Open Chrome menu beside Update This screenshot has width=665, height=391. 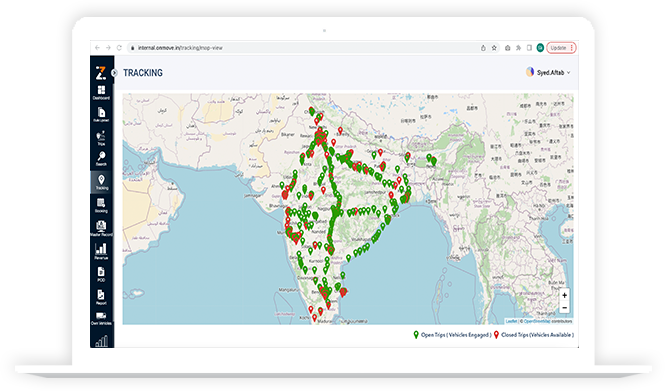pyautogui.click(x=572, y=48)
